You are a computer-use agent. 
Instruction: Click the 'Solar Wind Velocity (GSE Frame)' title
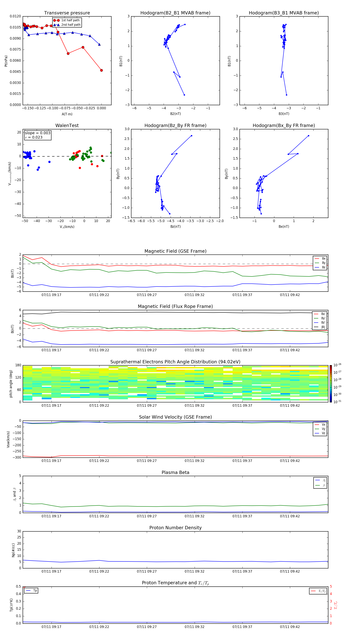coord(175,417)
